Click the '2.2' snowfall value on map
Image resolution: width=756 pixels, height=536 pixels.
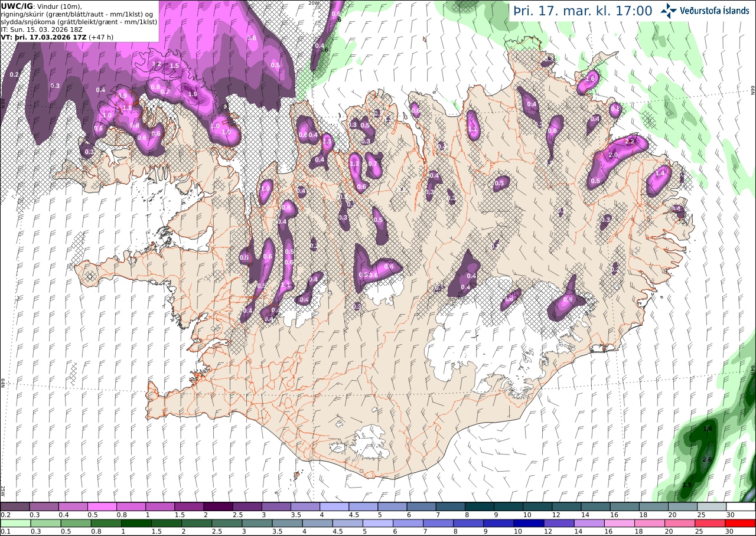coord(630,141)
